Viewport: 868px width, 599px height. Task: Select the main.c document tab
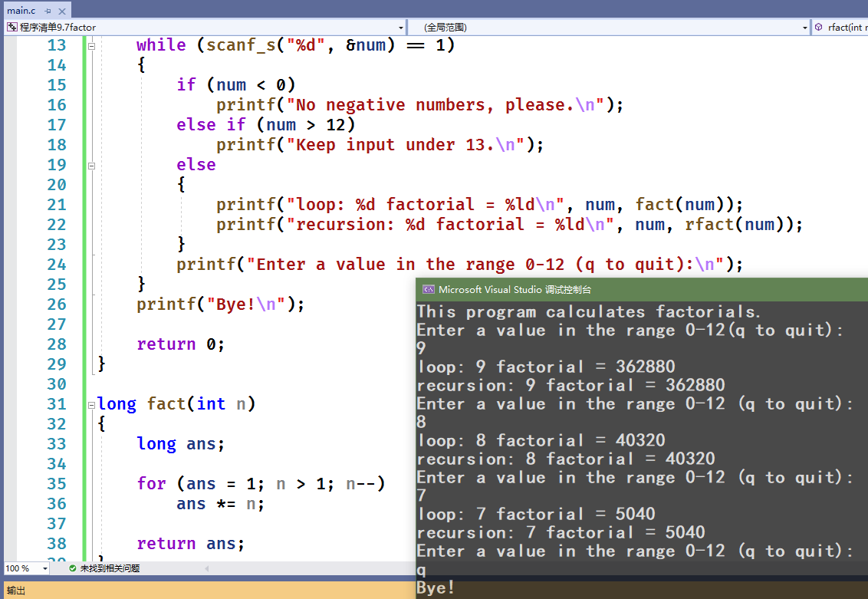click(21, 11)
